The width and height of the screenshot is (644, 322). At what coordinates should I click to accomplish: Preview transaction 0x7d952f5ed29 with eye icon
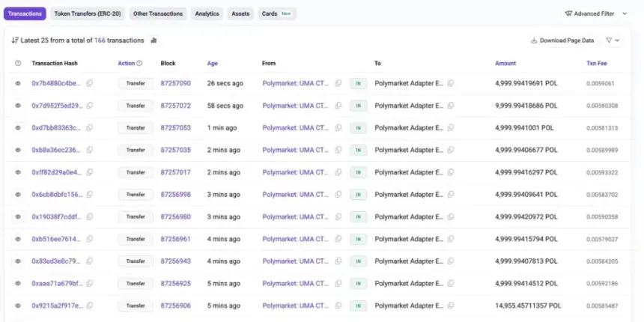click(x=18, y=106)
